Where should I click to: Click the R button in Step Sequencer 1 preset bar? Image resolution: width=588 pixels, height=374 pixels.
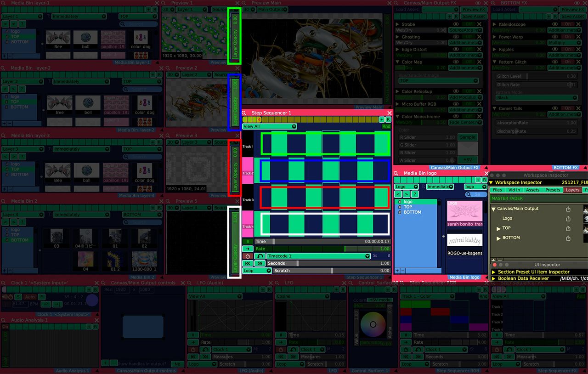(388, 119)
